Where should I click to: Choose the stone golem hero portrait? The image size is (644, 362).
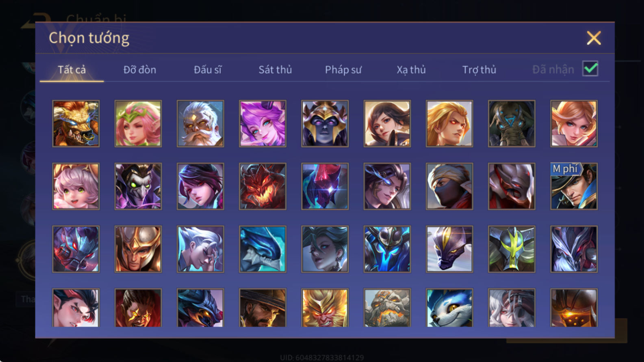pyautogui.click(x=387, y=308)
